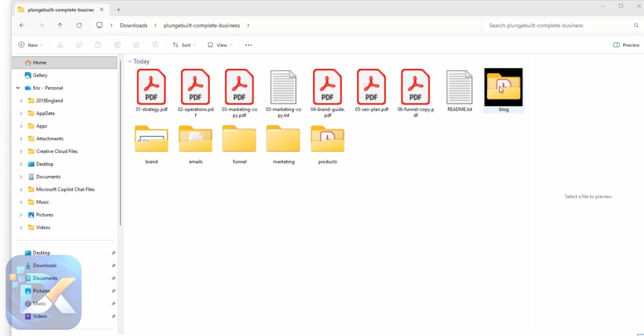The width and height of the screenshot is (644, 336).
Task: Open the View dropdown
Action: point(220,45)
